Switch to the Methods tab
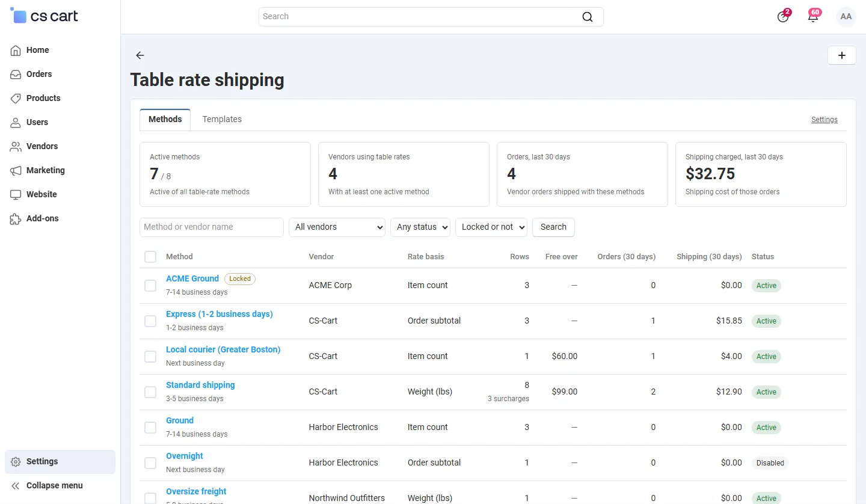866x504 pixels. tap(165, 120)
